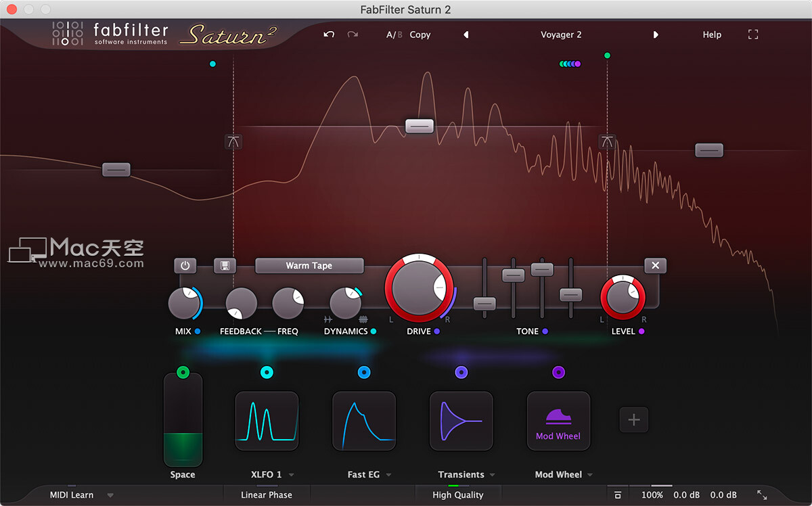Click the second TONE slider handle
This screenshot has width=812, height=506.
pos(514,275)
